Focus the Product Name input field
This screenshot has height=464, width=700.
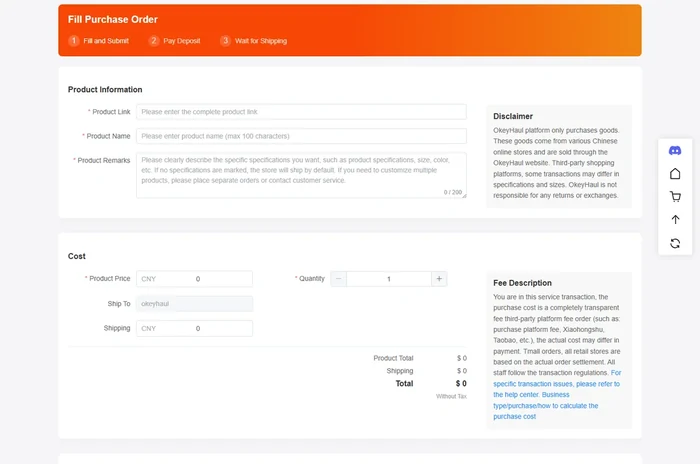[x=301, y=136]
